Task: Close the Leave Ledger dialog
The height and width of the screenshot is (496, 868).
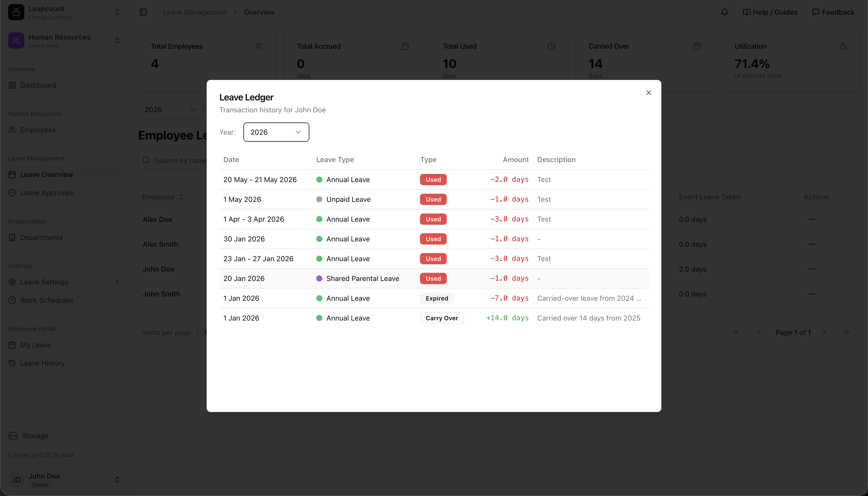Action: tap(648, 93)
